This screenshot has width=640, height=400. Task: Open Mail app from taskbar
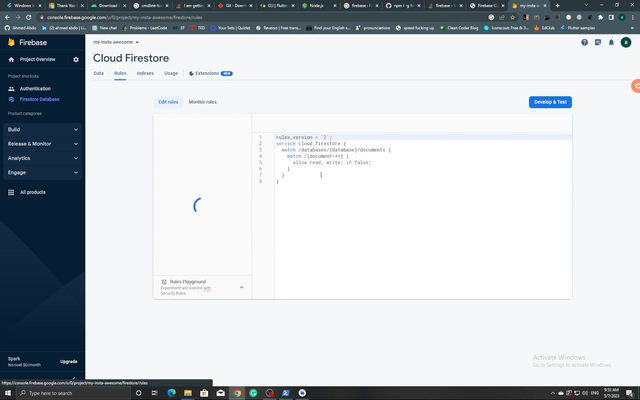point(220,393)
